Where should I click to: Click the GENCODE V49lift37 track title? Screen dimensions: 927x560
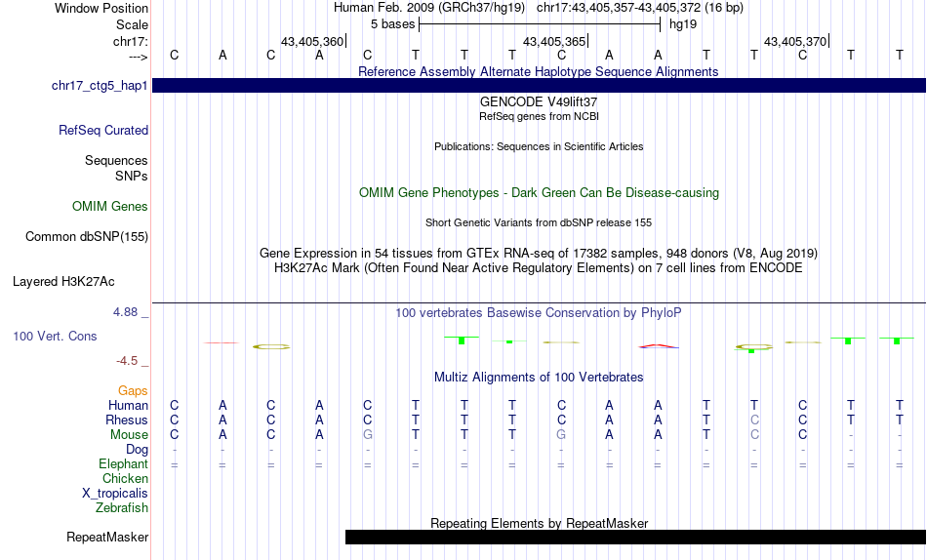539,101
